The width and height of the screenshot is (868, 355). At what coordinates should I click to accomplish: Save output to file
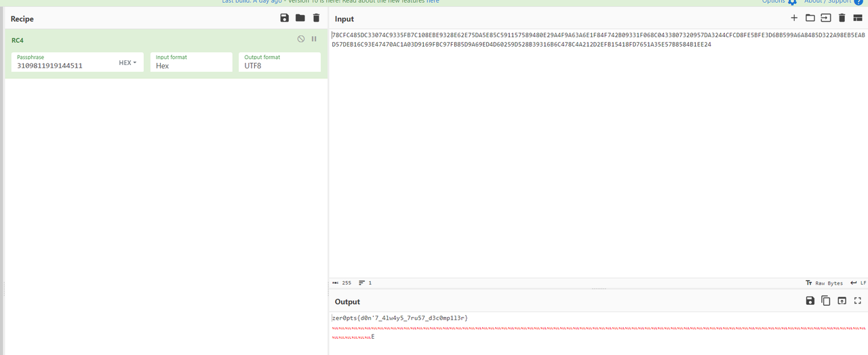810,301
